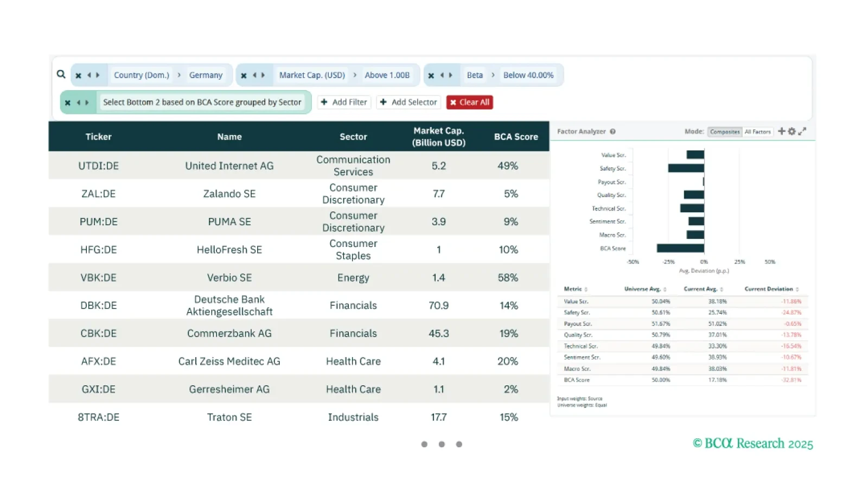Select the BCA Score column header

516,137
